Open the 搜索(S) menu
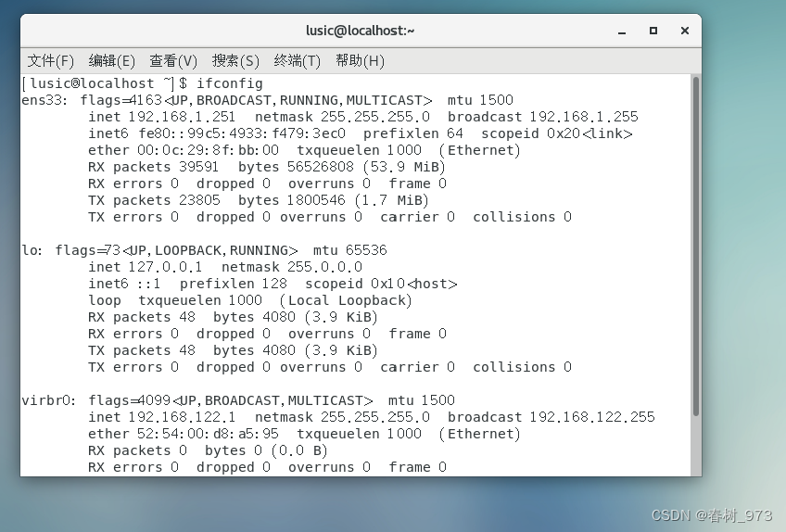The image size is (786, 532). point(235,61)
